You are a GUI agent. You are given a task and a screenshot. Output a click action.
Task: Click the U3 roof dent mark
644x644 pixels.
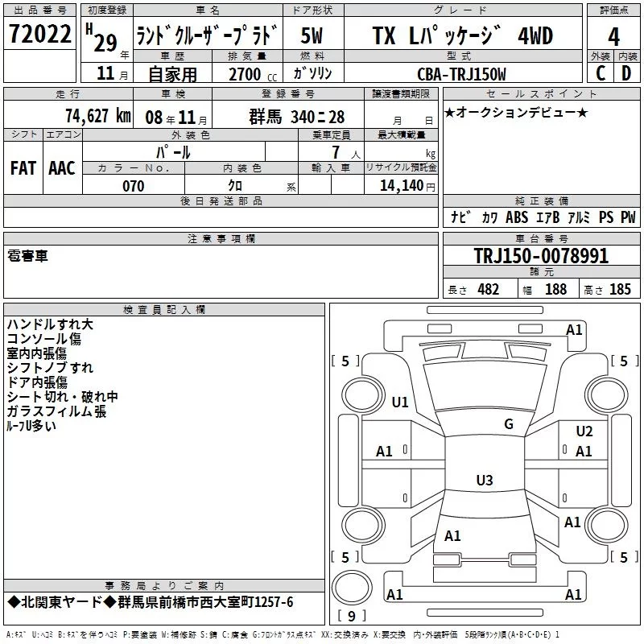click(485, 480)
